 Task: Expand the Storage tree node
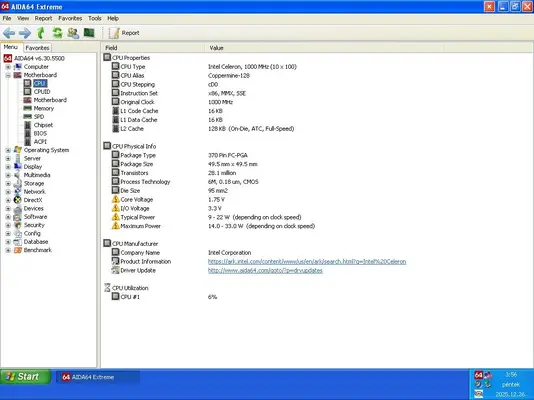[8, 183]
